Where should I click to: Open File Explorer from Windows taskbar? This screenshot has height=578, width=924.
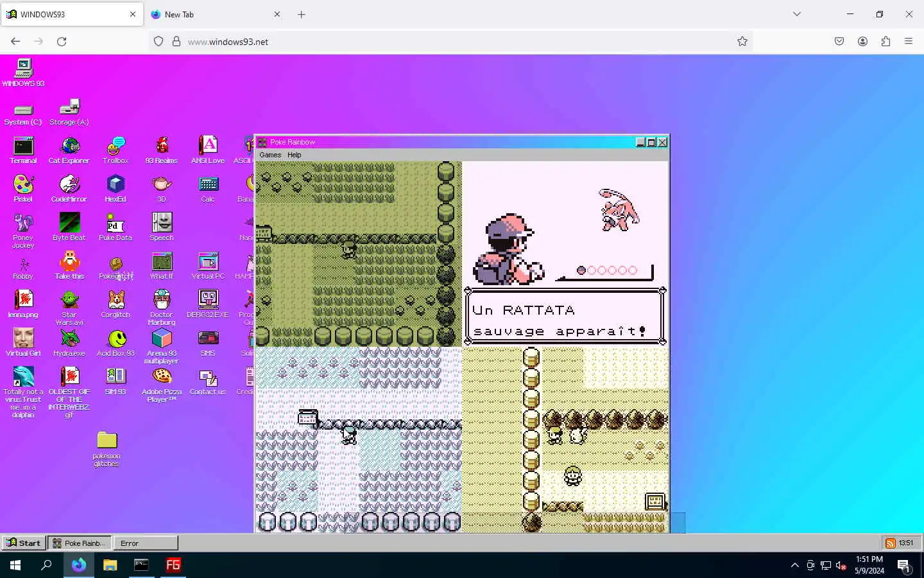click(x=110, y=565)
